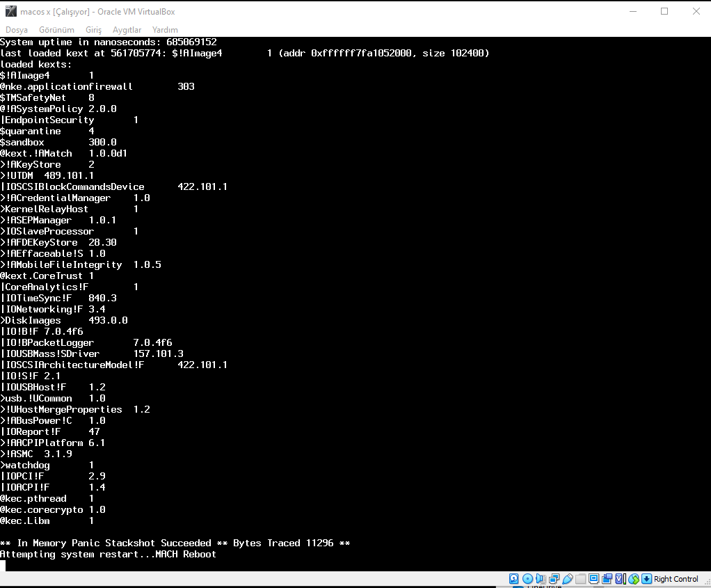Click the keyboard capture arrow icon
The height and width of the screenshot is (588, 711).
click(646, 579)
